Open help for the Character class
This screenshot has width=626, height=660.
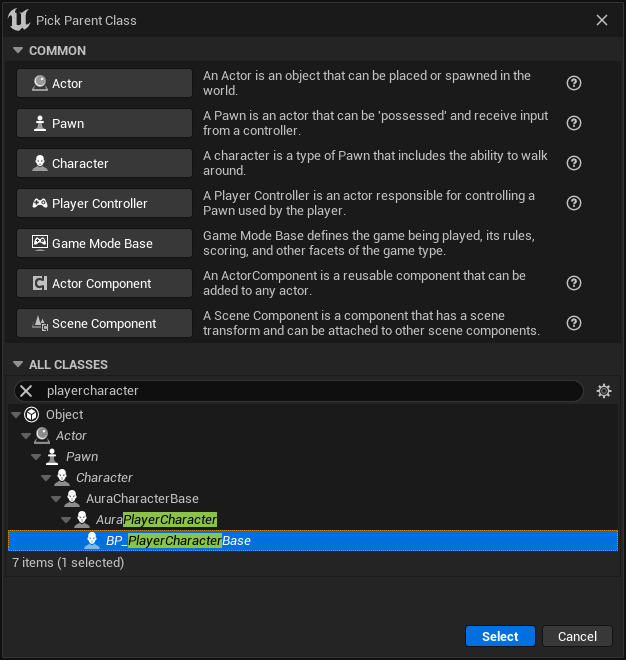tap(574, 163)
